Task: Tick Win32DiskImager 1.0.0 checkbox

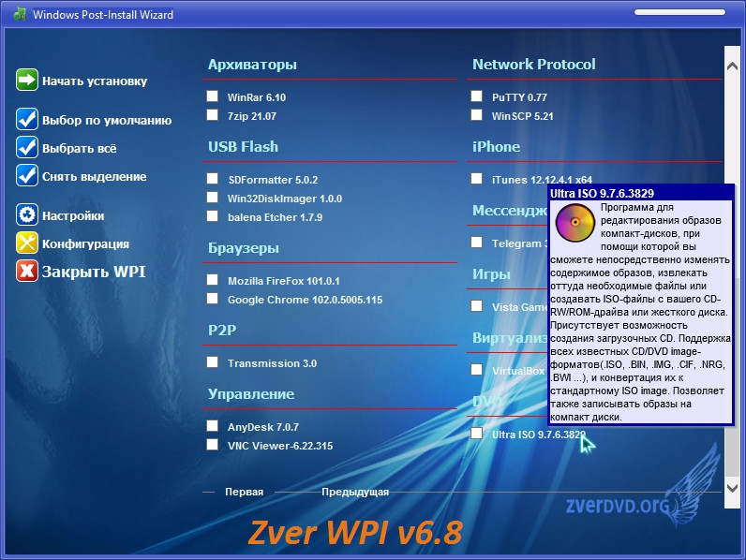Action: [x=212, y=198]
